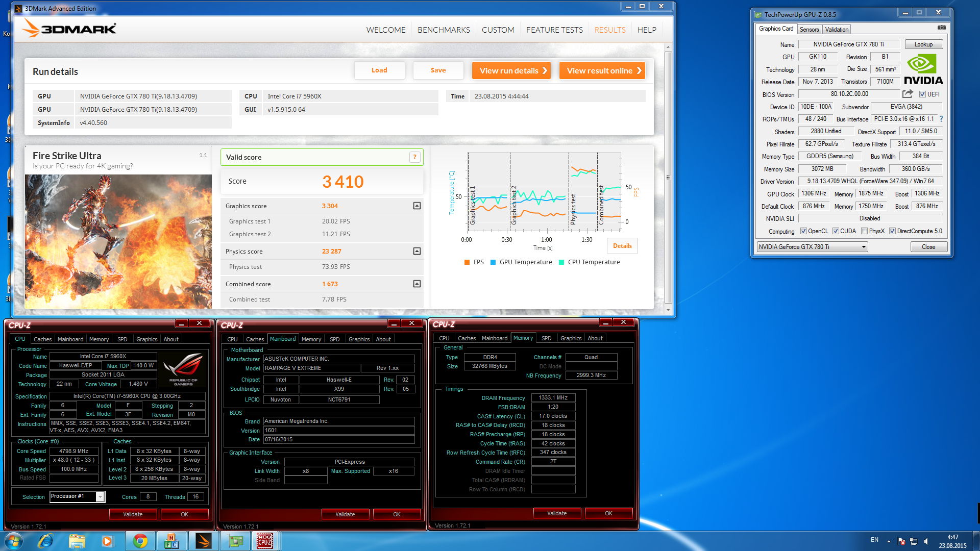Open Windows Explorer from the taskbar
Viewport: 980px width, 551px height.
77,541
